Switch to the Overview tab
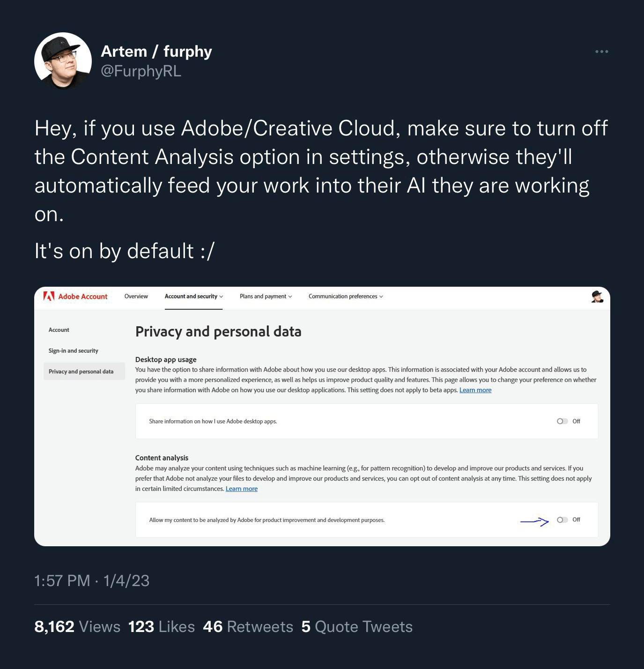This screenshot has height=669, width=644. [x=136, y=296]
